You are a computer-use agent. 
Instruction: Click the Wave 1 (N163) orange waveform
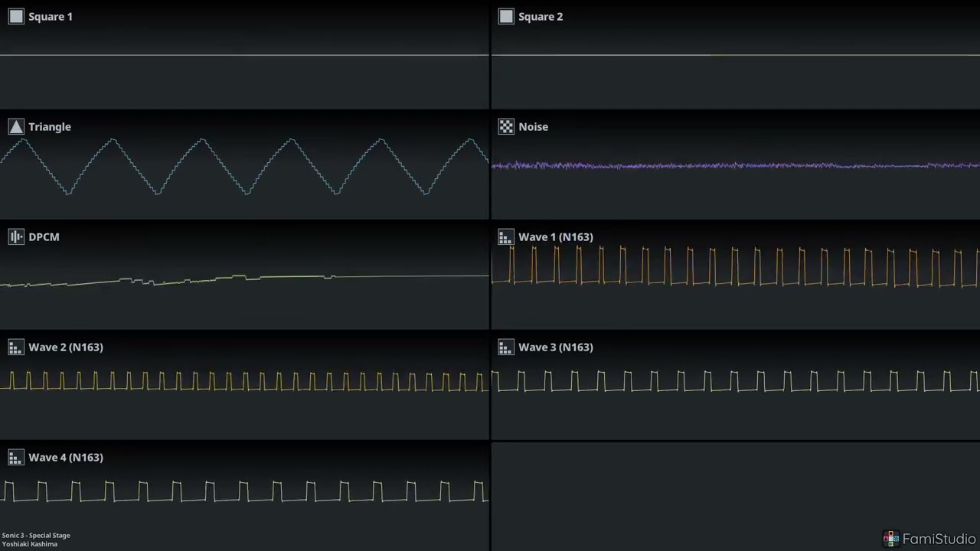(735, 266)
